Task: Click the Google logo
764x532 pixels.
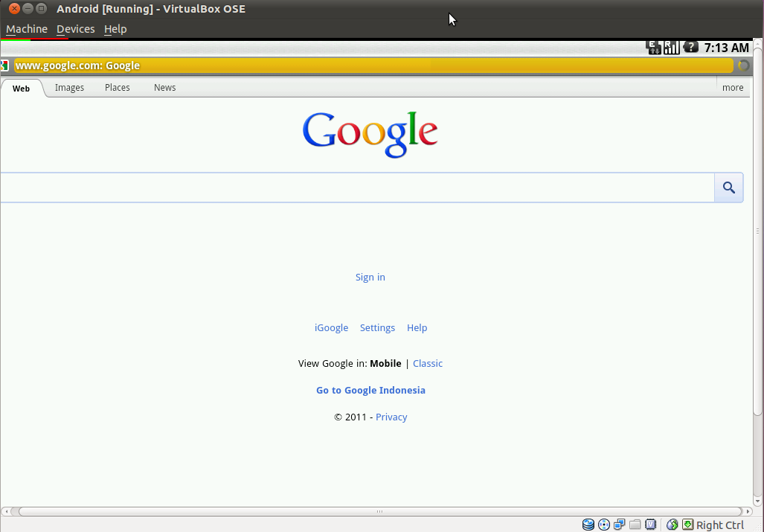Action: [x=370, y=135]
